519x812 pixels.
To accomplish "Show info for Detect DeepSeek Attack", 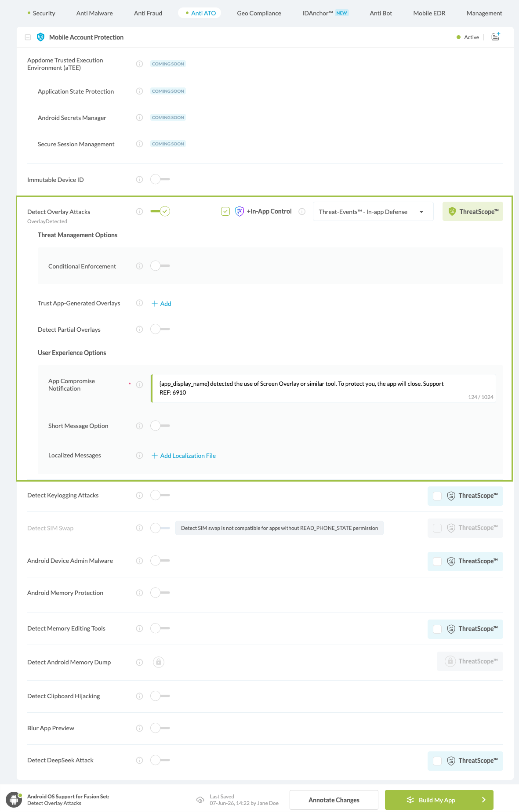I will pos(139,761).
